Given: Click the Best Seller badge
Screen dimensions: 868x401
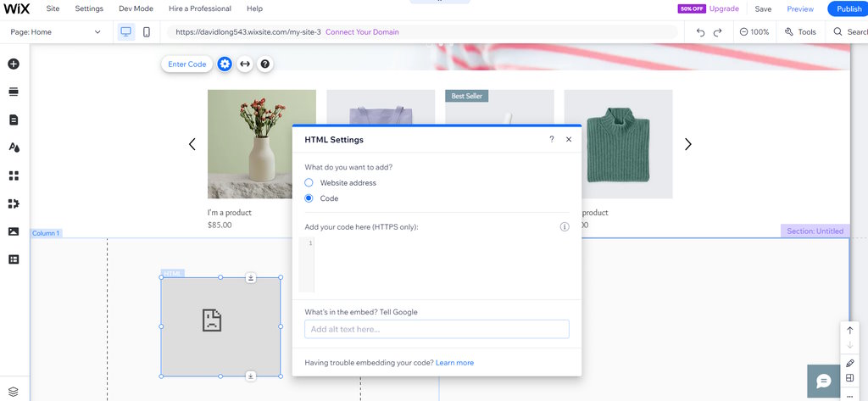Looking at the screenshot, I should click(x=467, y=96).
